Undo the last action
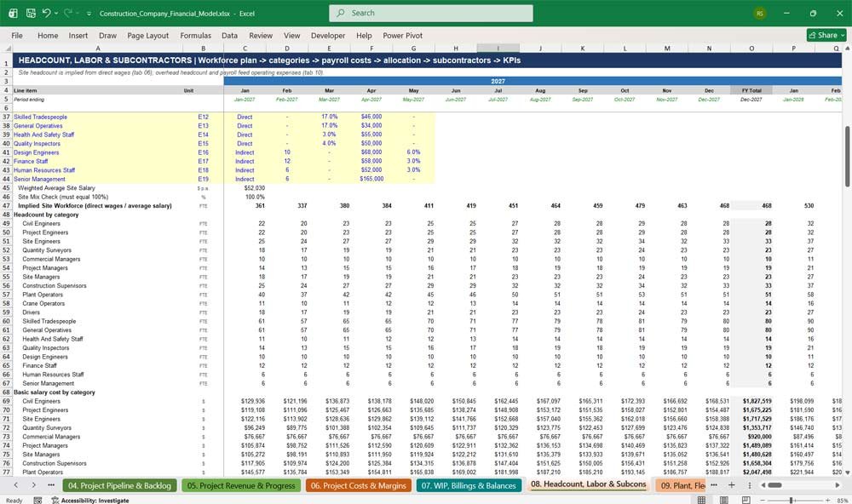This screenshot has width=852, height=504. [x=46, y=13]
